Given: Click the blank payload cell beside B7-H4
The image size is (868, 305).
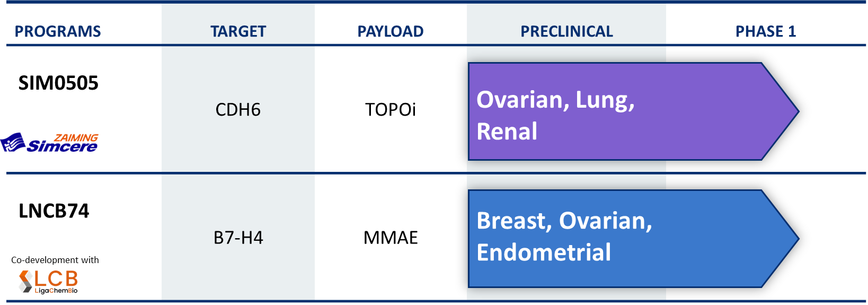Looking at the screenshot, I should (391, 238).
